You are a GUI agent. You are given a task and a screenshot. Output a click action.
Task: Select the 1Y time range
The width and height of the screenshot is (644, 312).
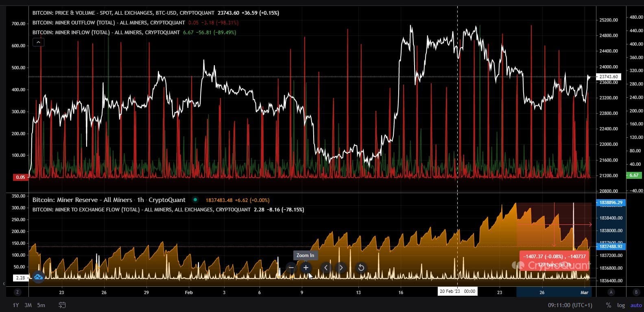15,305
